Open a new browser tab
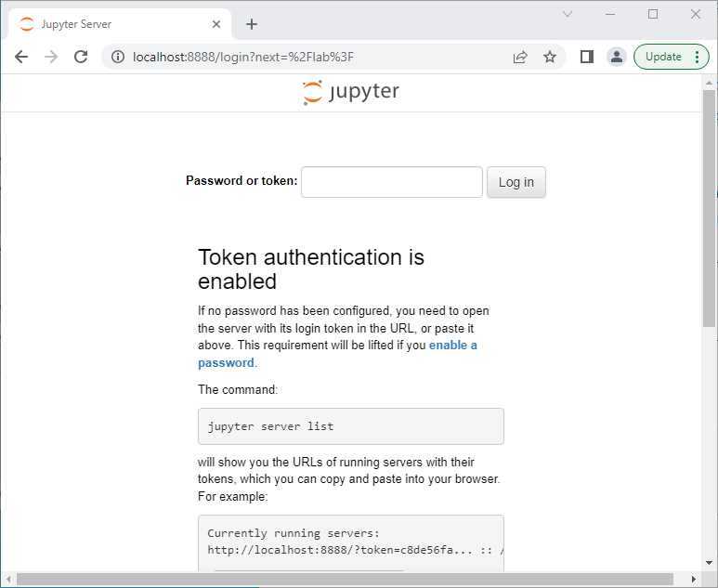 252,24
